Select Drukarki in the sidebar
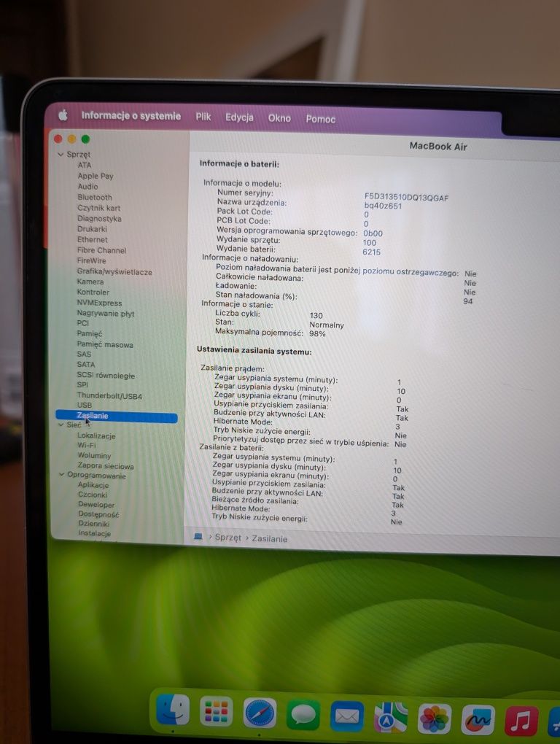 (x=92, y=229)
